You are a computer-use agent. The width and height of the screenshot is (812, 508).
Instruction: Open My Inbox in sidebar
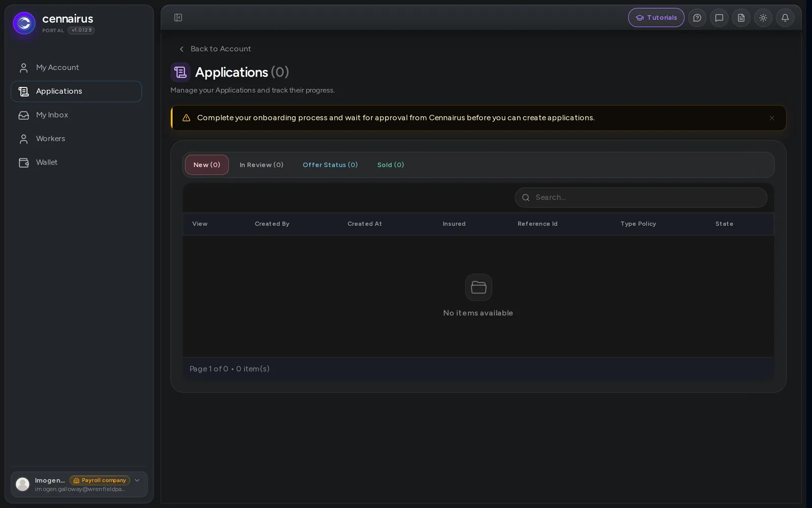click(76, 115)
